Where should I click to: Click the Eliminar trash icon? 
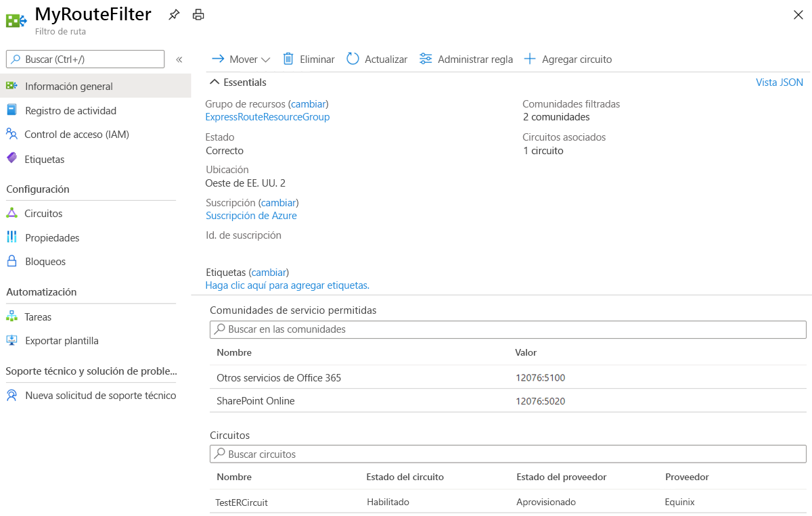point(288,59)
